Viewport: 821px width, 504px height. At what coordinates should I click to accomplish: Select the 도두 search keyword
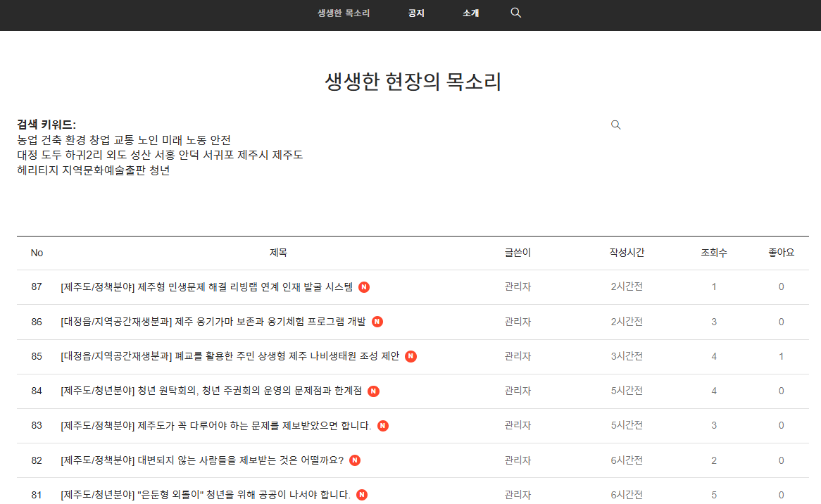coord(51,155)
